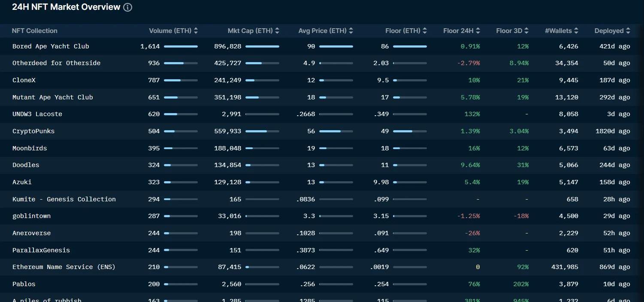644x302 pixels.
Task: Click the .3873 average price value
Action: 305,250
